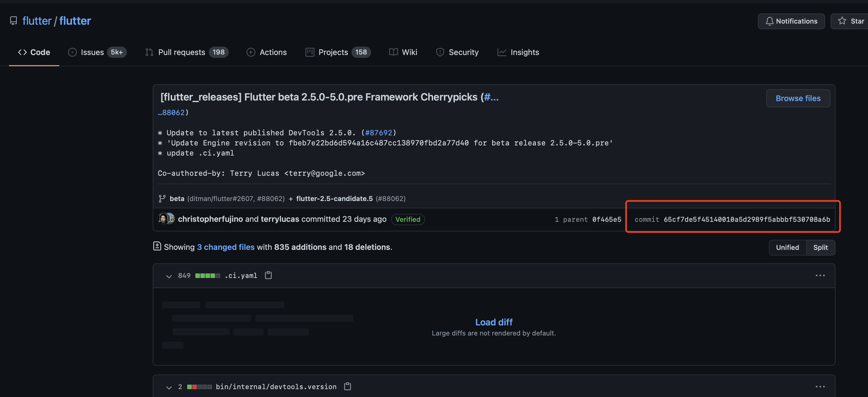
Task: Open pull request #87692 link
Action: (379, 133)
